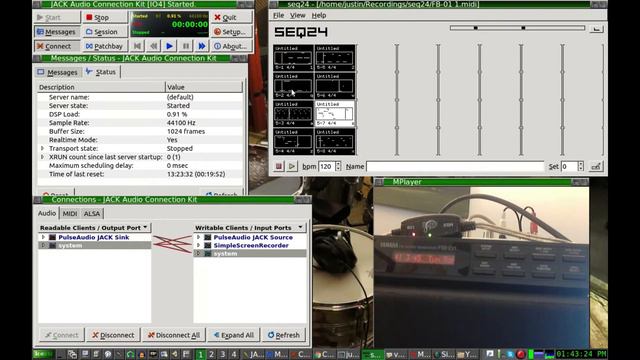
Task: Toggle highlighted seq24 pattern slot 0-7
Action: [x=335, y=113]
